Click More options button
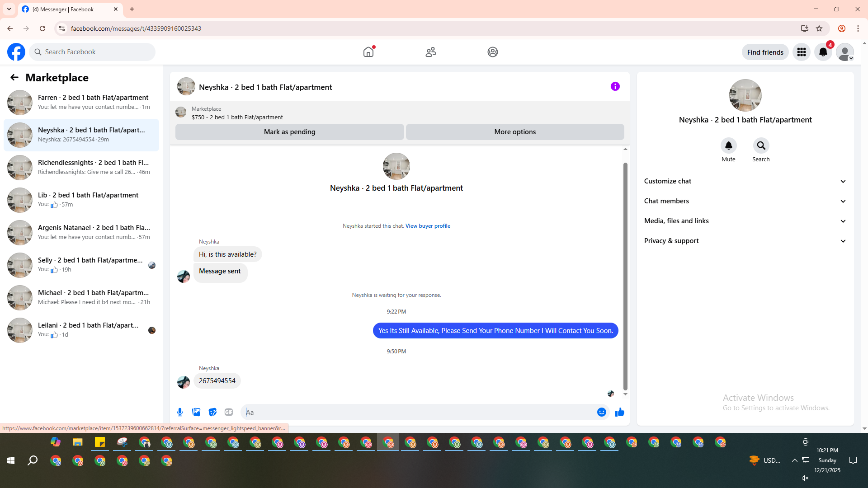The height and width of the screenshot is (488, 868). coord(515,132)
